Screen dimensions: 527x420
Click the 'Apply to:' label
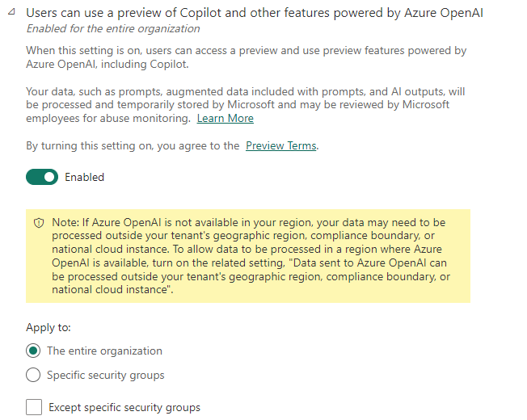(x=48, y=327)
